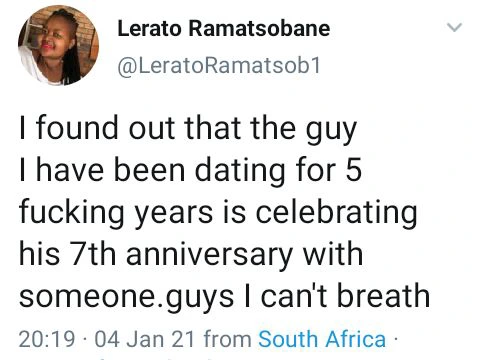
Task: Open the tweet options chevron menu
Action: tap(455, 27)
